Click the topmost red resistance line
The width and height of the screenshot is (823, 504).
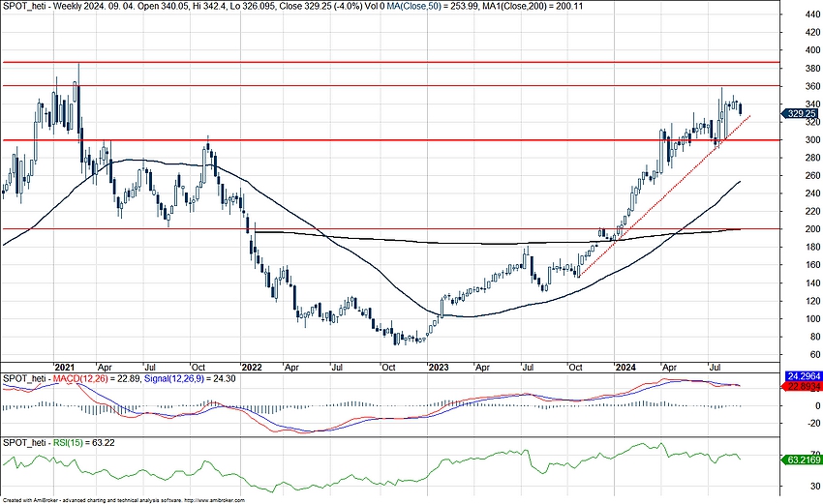tap(387, 62)
